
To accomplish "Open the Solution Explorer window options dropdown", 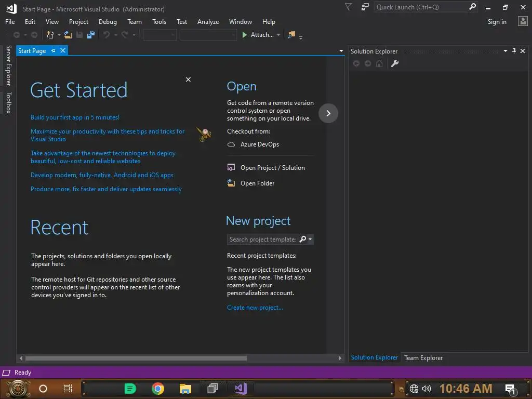I will [x=505, y=51].
